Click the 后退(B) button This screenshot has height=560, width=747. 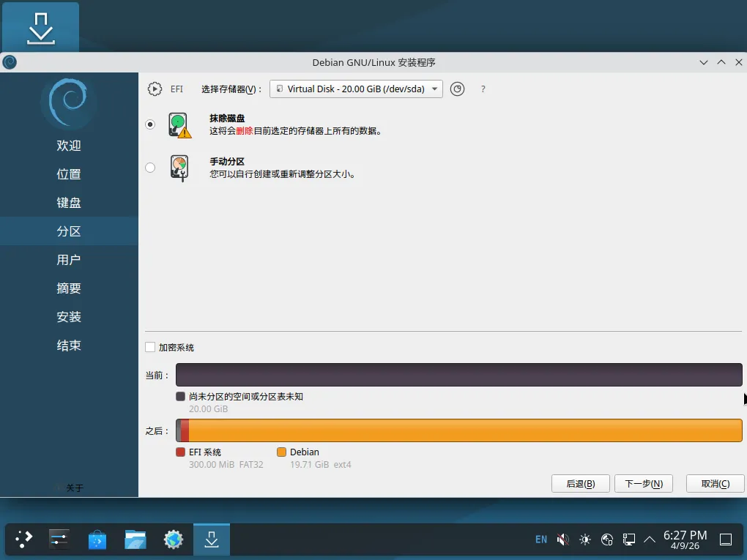(x=580, y=484)
